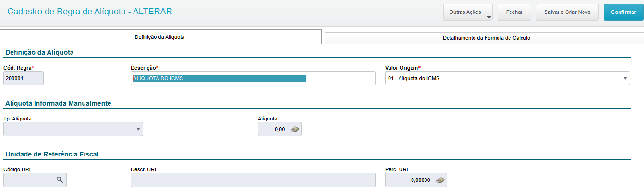Click the Fechar button
Image resolution: width=644 pixels, height=192 pixels.
[x=514, y=12]
